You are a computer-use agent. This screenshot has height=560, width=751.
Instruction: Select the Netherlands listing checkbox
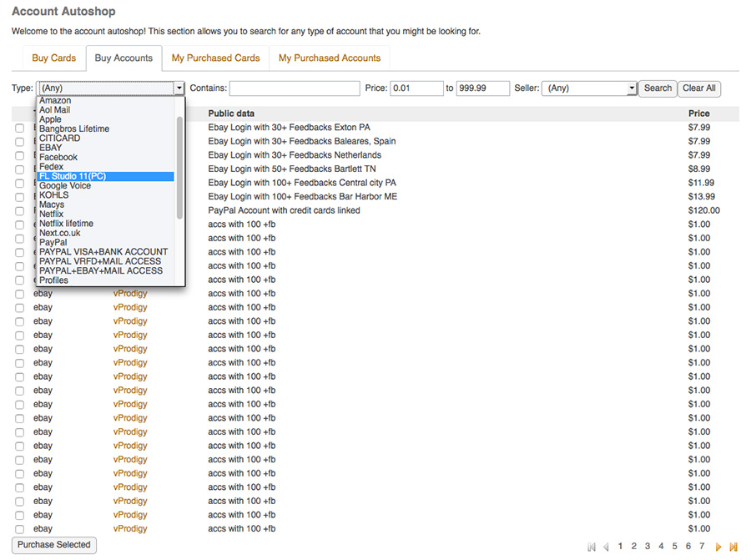(19, 155)
